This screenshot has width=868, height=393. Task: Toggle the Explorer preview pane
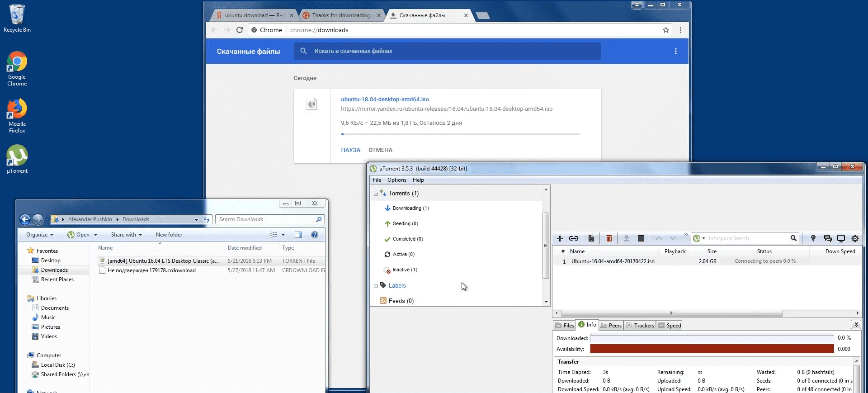pos(298,235)
